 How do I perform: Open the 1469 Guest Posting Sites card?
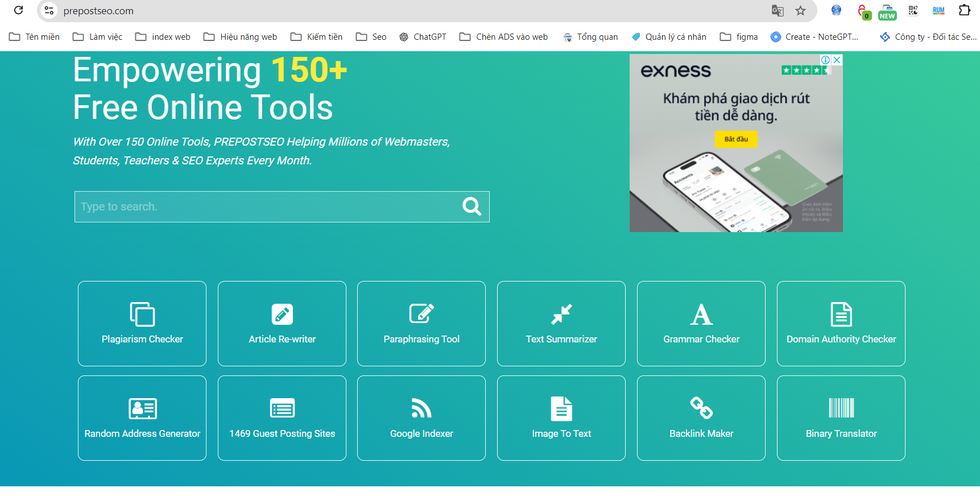[282, 418]
